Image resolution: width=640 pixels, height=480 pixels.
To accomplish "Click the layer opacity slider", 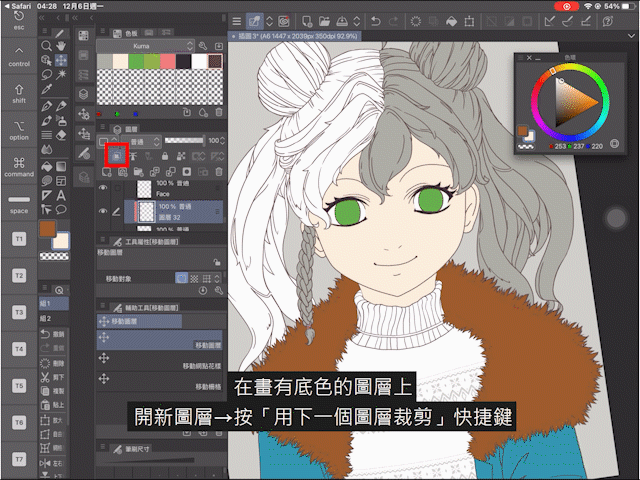I will click(x=184, y=141).
